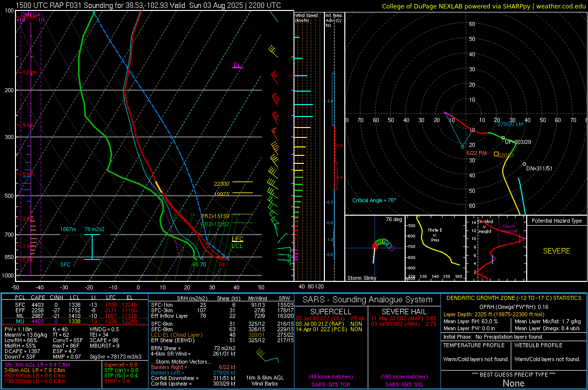Click the white circle marker beside DN=311/51
The height and width of the screenshot is (390, 588).
coord(524,164)
